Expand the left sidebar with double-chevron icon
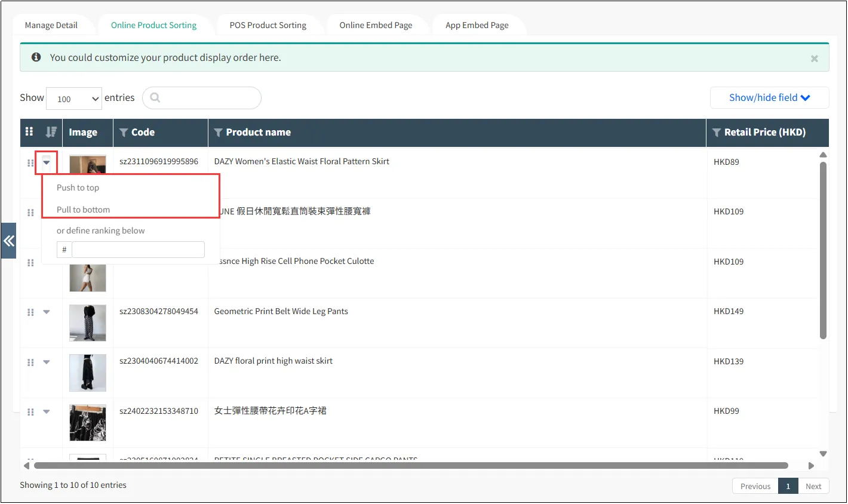Screen dimensions: 848x504 point(8,241)
